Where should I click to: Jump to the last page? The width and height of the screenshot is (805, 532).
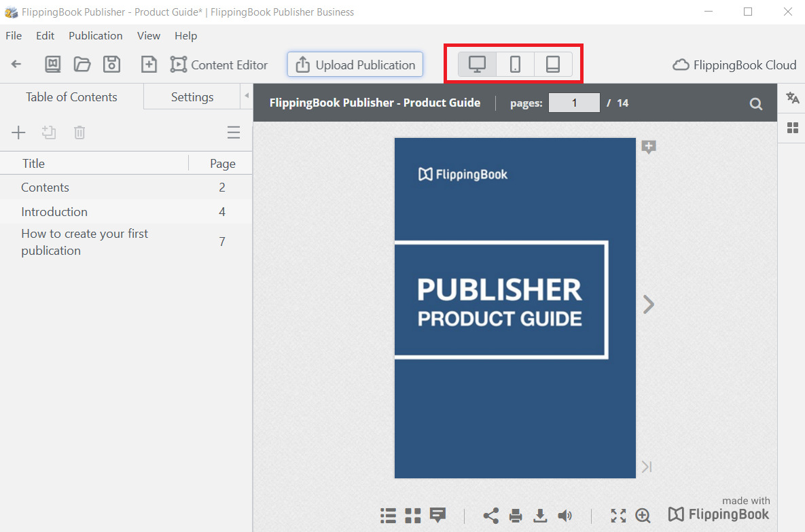(x=647, y=467)
